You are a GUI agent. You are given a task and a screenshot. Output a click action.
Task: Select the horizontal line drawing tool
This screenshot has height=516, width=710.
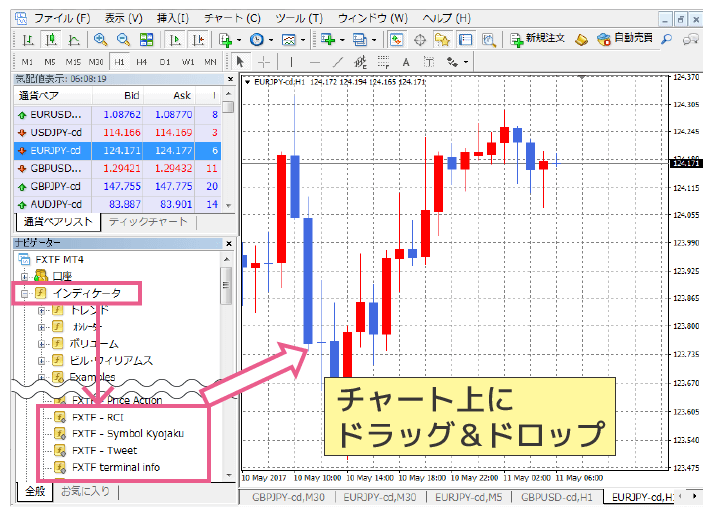click(315, 62)
